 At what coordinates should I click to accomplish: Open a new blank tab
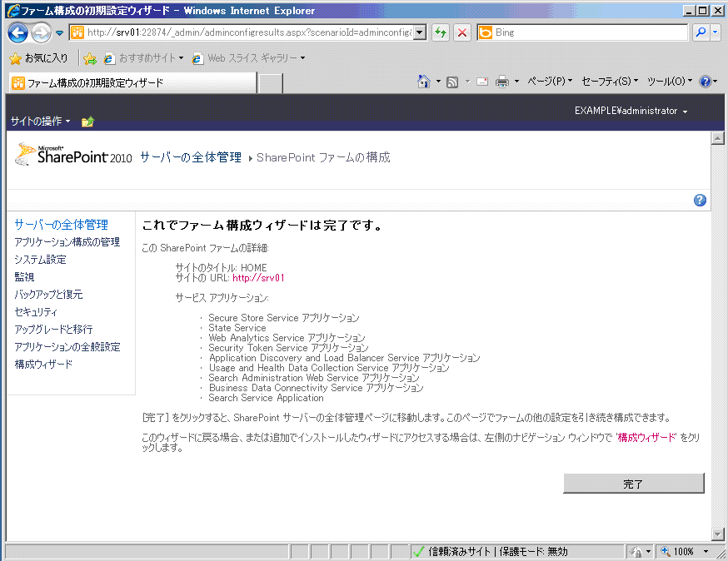pos(270,83)
